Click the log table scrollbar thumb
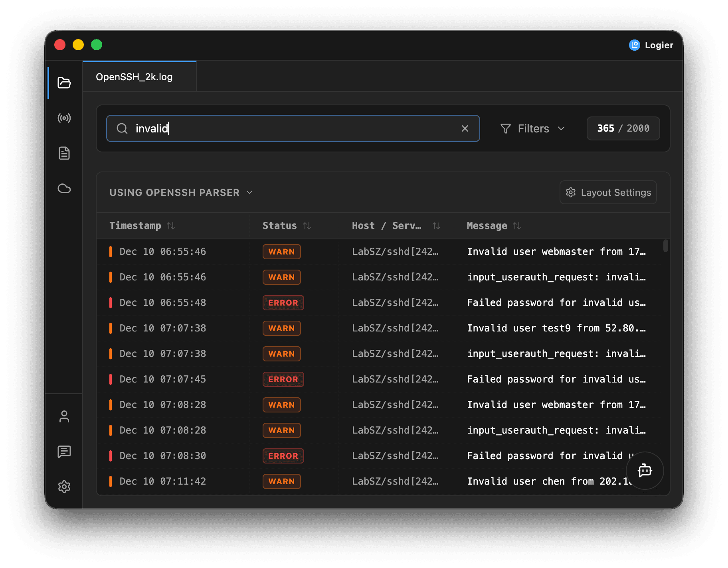The height and width of the screenshot is (568, 728). [666, 246]
